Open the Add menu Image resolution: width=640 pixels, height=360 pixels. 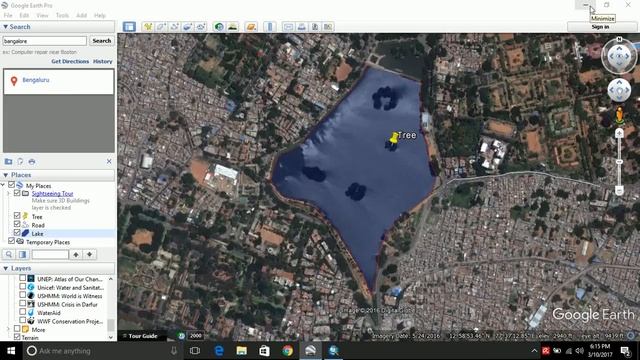[81, 16]
